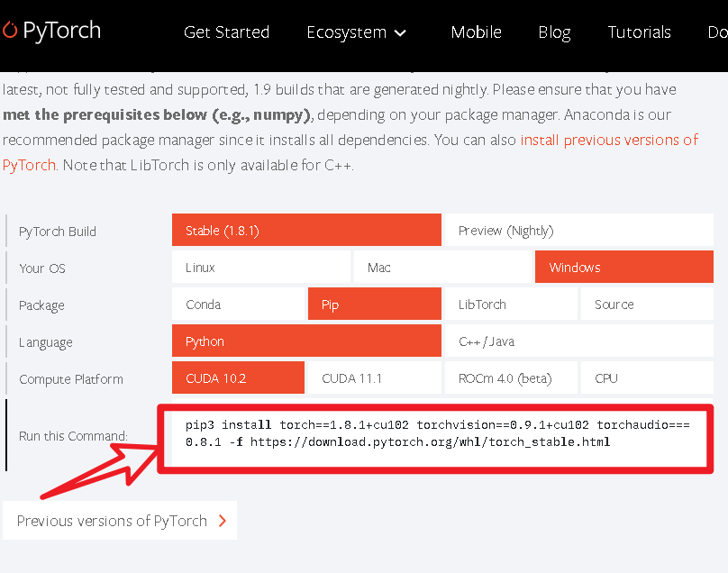The height and width of the screenshot is (573, 728).
Task: Open the Mobile navigation item
Action: (x=476, y=32)
